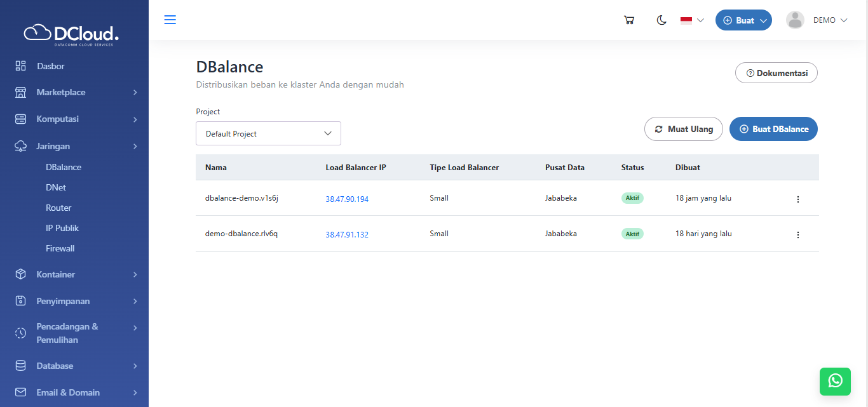The height and width of the screenshot is (407, 868).
Task: Click the DCloud logo
Action: [72, 34]
